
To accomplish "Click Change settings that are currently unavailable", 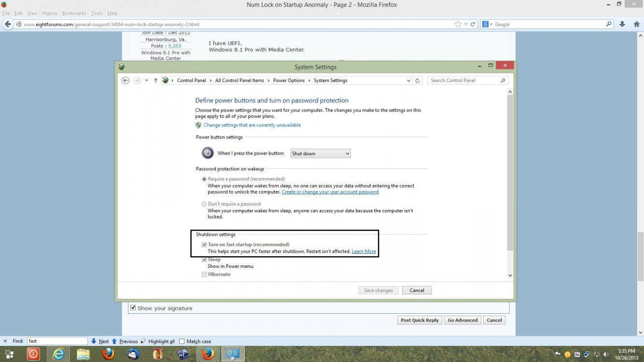I will (252, 125).
